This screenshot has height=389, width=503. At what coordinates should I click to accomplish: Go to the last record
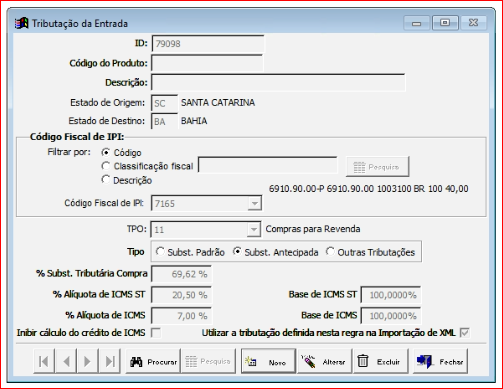[109, 361]
